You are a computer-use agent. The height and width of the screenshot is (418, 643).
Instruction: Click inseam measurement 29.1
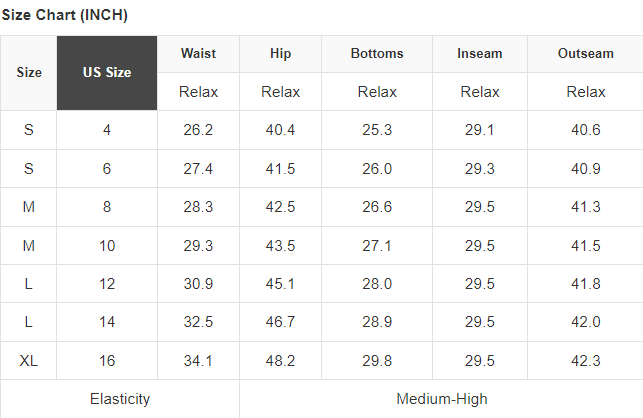480,130
